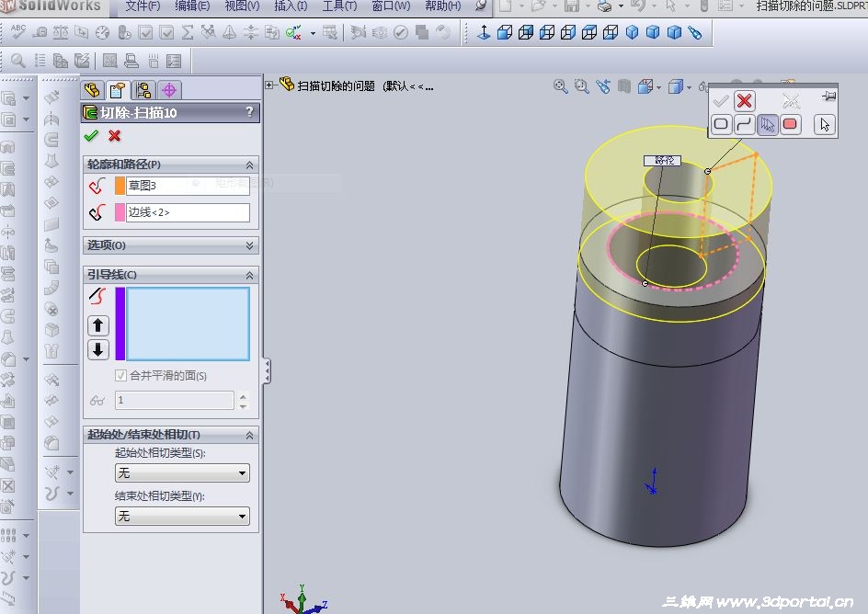
Task: Cancel the cut-sweep with red X
Action: pyautogui.click(x=115, y=135)
